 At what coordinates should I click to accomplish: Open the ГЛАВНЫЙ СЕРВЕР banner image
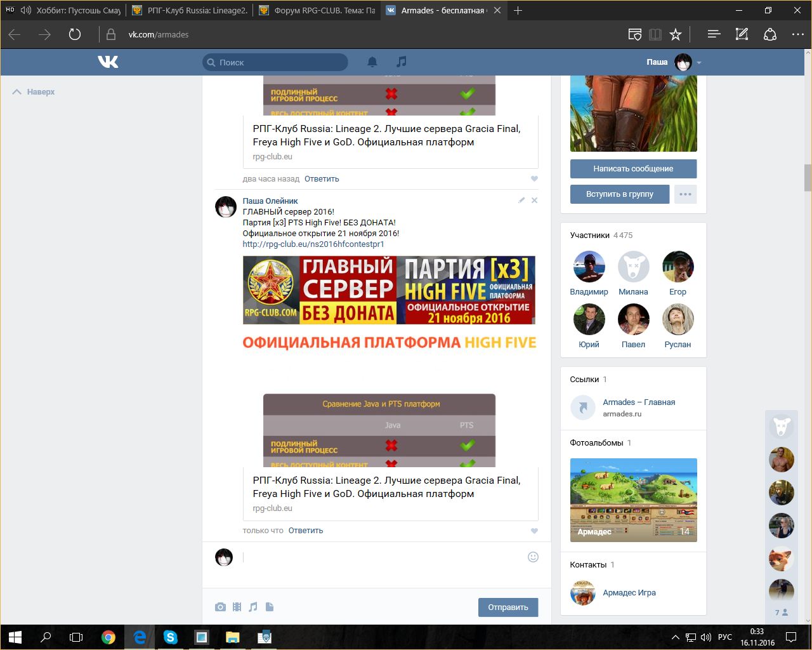coord(389,290)
